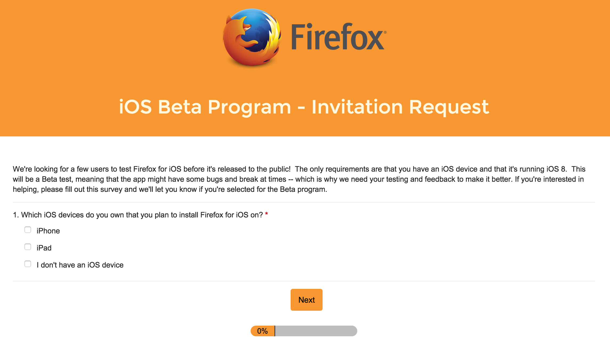610x364 pixels.
Task: Tick the iPad checkbox
Action: pos(28,247)
